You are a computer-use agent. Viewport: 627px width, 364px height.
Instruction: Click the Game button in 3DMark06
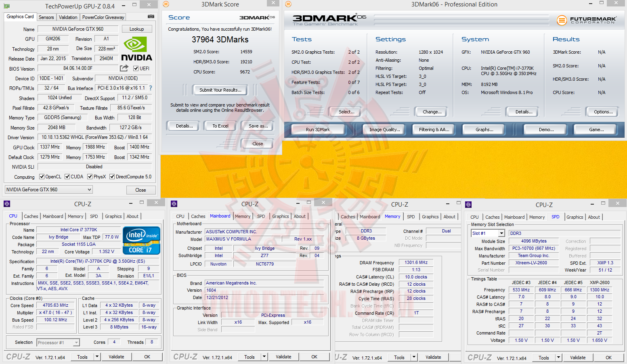pos(596,130)
